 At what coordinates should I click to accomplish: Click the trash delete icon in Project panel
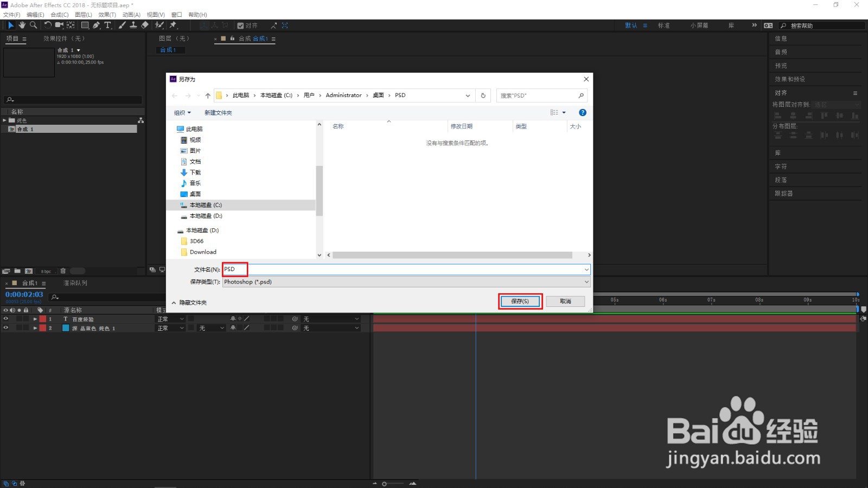pos(63,271)
